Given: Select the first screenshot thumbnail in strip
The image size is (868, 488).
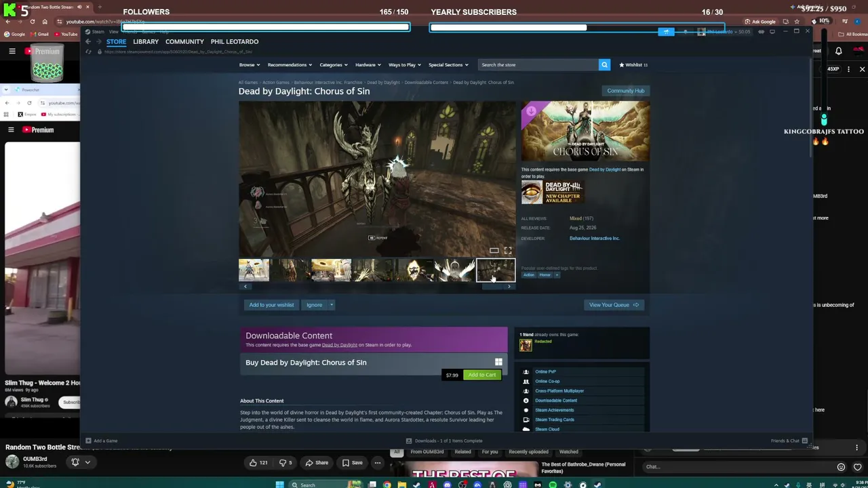Looking at the screenshot, I should coord(254,270).
